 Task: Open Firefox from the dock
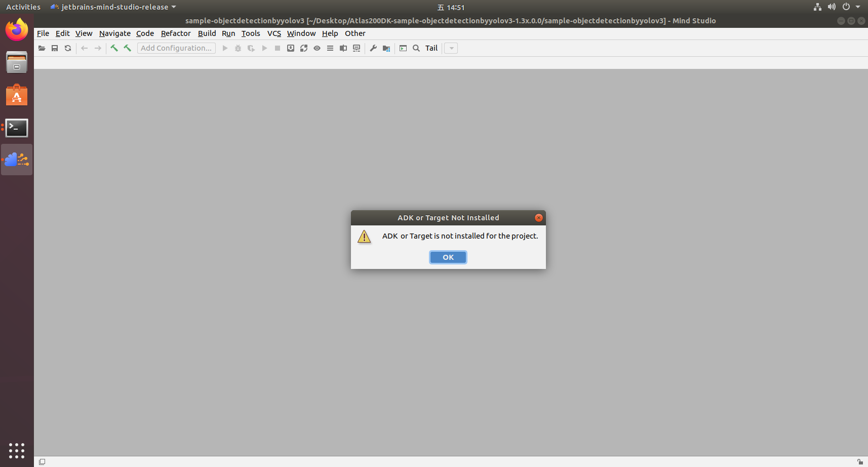pyautogui.click(x=17, y=30)
